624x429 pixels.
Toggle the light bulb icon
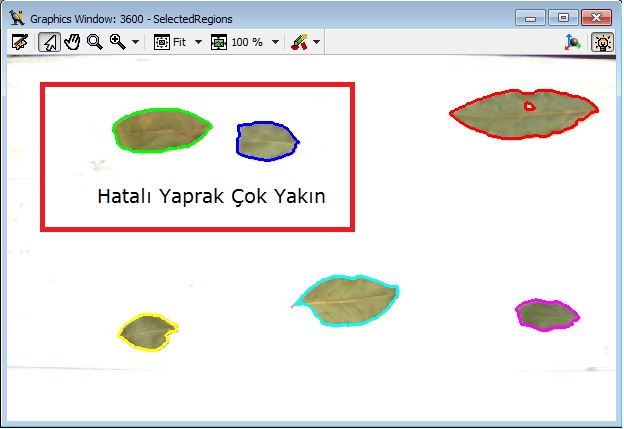(602, 42)
